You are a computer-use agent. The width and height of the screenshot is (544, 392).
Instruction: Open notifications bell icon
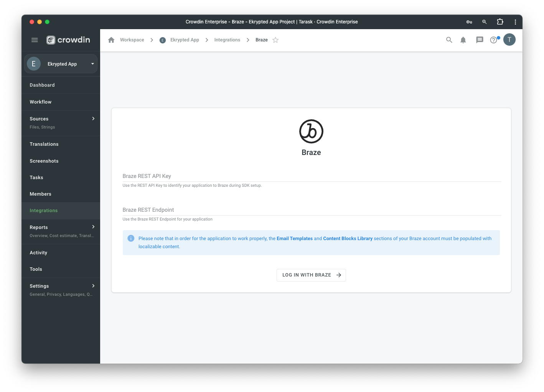463,40
